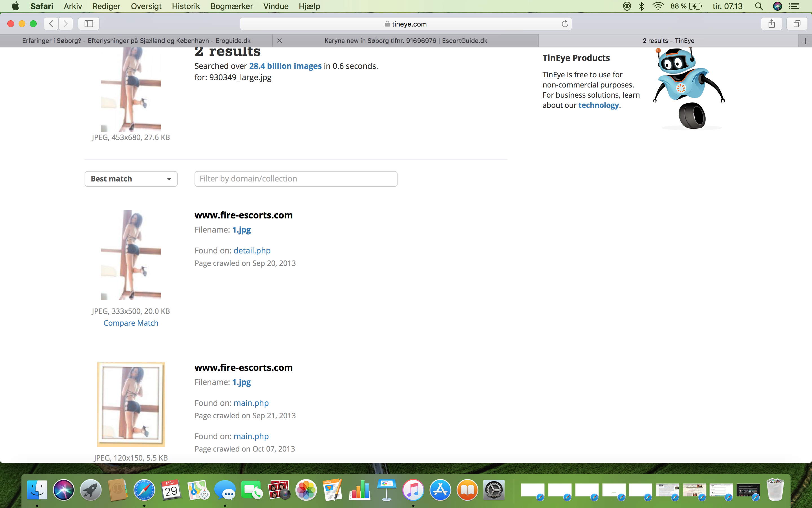Open the Share sheet icon
812x508 pixels.
772,24
